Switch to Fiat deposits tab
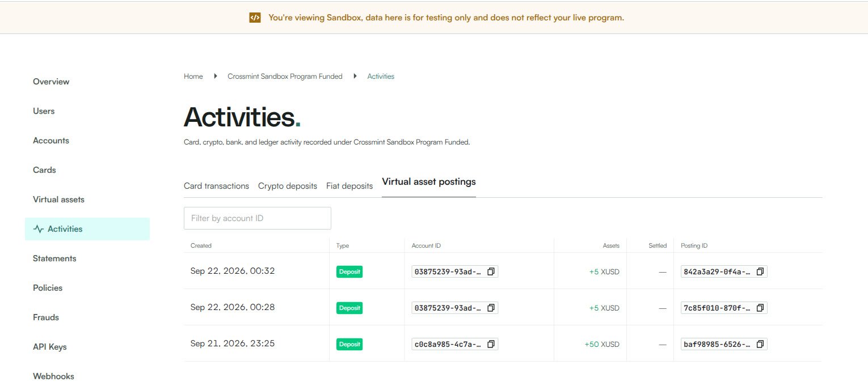The width and height of the screenshot is (868, 382). (x=349, y=186)
